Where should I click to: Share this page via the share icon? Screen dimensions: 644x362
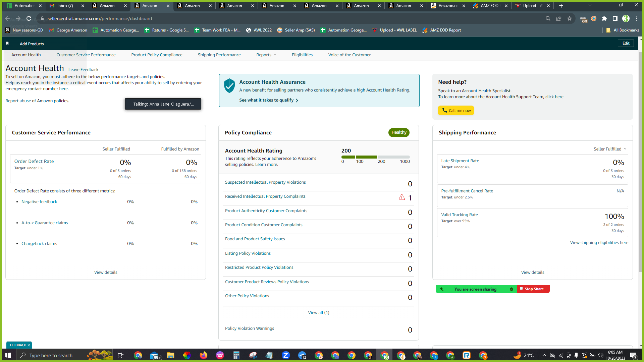click(559, 18)
